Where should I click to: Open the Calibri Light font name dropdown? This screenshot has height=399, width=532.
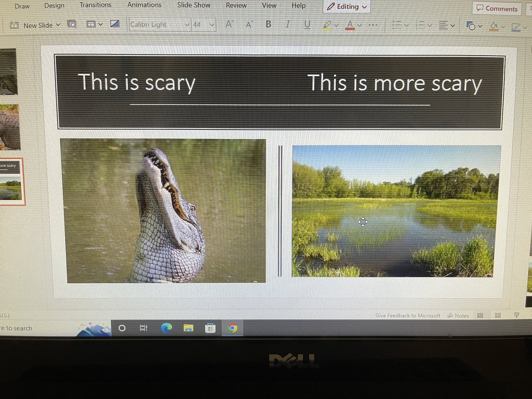point(188,25)
